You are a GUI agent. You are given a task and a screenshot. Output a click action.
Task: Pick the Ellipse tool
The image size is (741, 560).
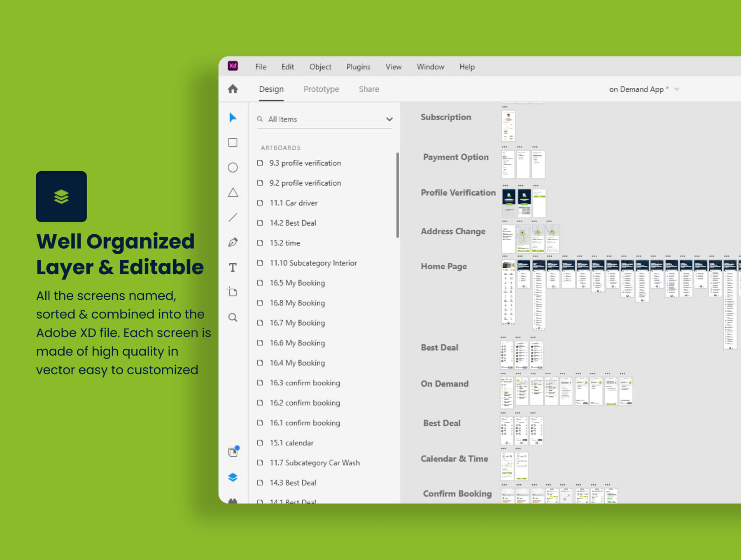pos(233,168)
